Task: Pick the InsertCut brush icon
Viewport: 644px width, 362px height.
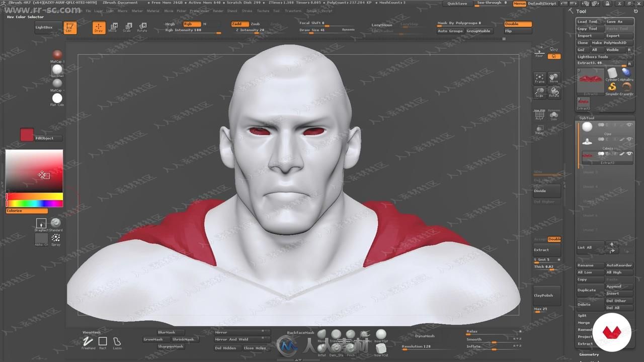Action: [381, 348]
